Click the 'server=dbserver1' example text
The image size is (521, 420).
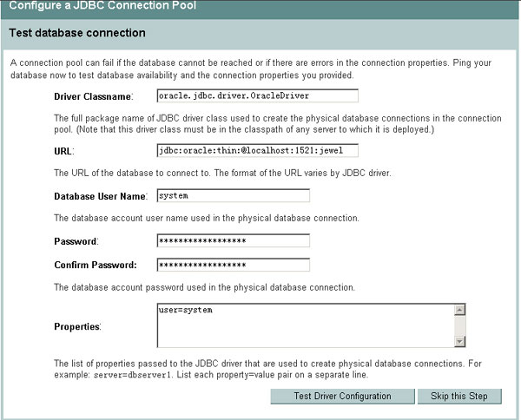133,375
